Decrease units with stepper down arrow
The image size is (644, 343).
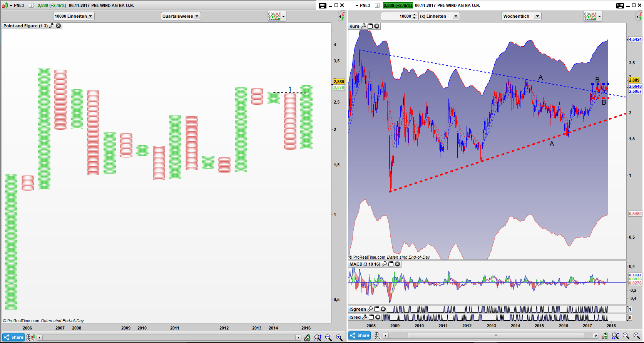pyautogui.click(x=415, y=18)
